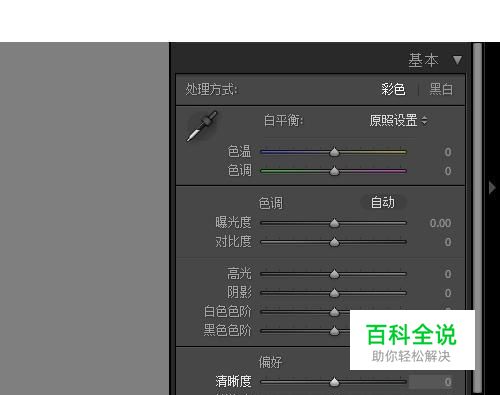
Task: Click the right edge panel collapse arrow
Action: click(492, 187)
